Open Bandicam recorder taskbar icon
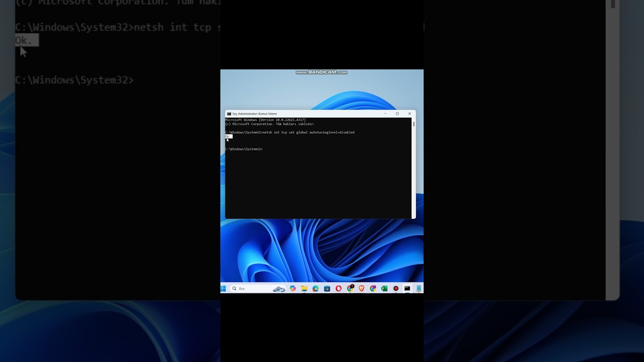 coord(396,289)
